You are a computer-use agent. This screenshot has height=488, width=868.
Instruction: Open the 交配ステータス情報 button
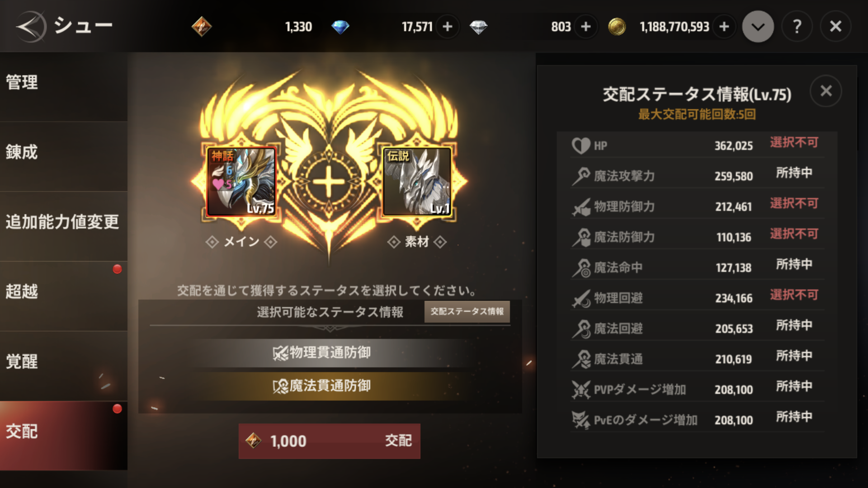coord(467,311)
